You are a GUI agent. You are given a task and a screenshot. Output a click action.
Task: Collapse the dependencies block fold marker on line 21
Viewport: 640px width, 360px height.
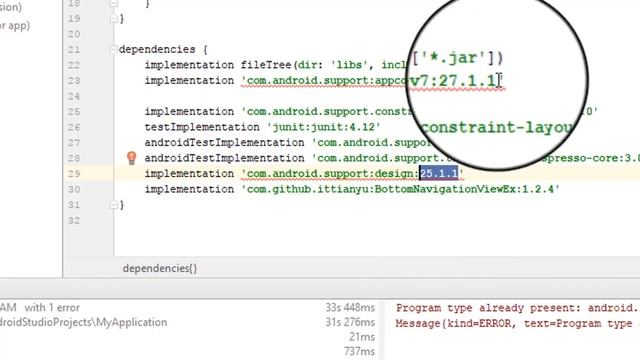[x=113, y=49]
